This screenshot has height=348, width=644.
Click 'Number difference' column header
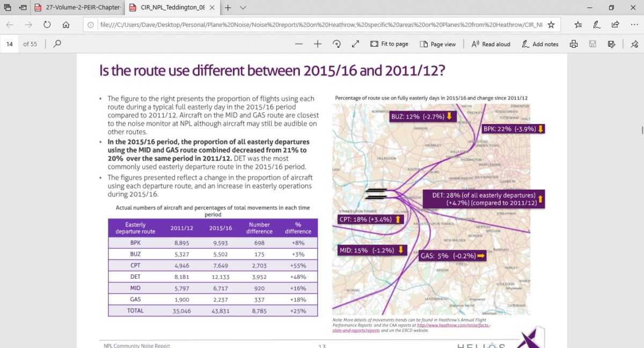pos(260,228)
